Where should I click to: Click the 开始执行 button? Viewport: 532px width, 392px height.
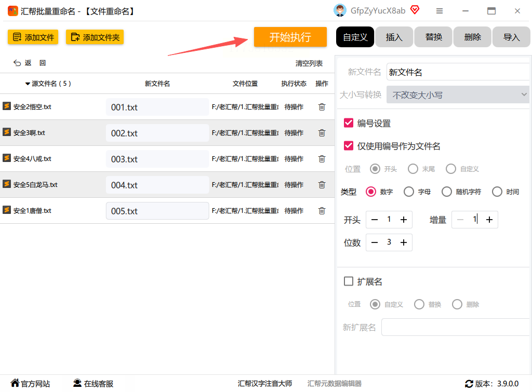pos(290,37)
